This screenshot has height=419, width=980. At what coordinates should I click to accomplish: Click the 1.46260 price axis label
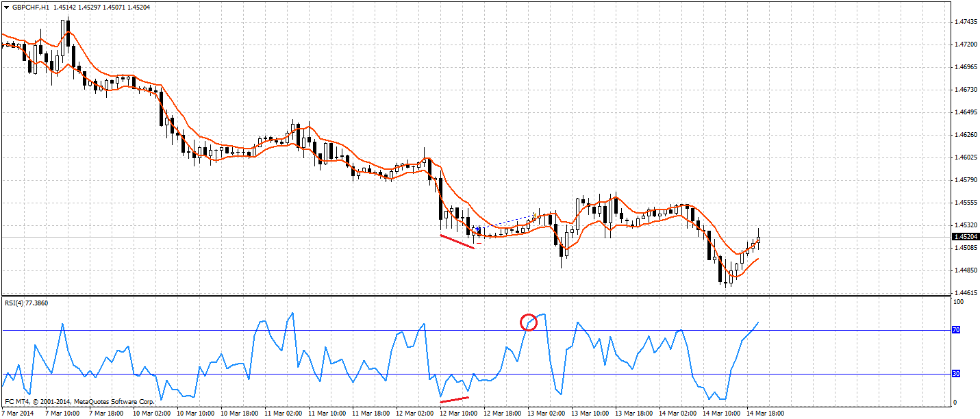(x=965, y=135)
